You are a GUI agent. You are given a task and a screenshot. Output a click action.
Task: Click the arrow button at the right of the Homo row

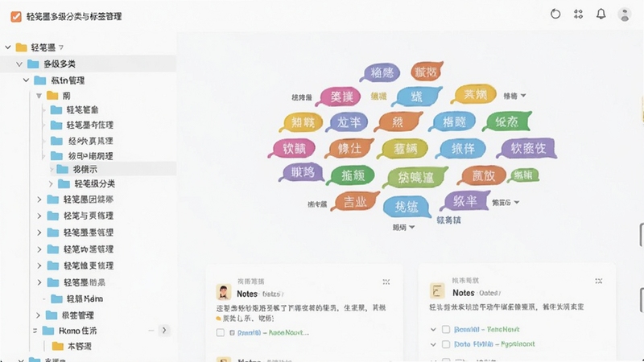coord(164,331)
